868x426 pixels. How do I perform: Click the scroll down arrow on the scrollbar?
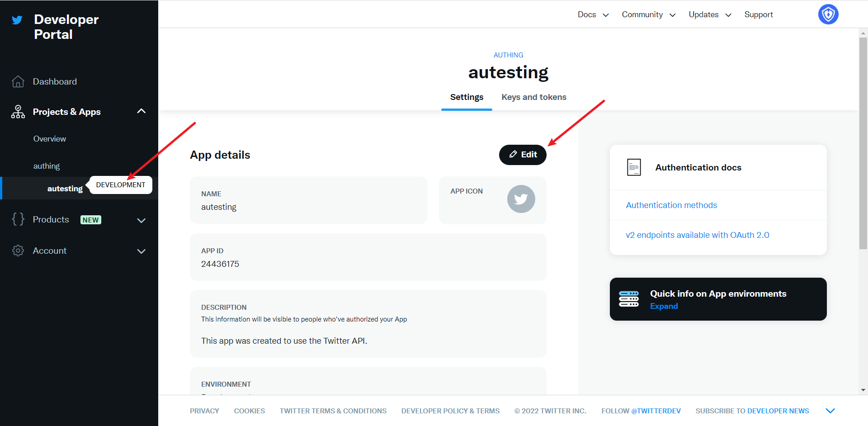(x=863, y=390)
